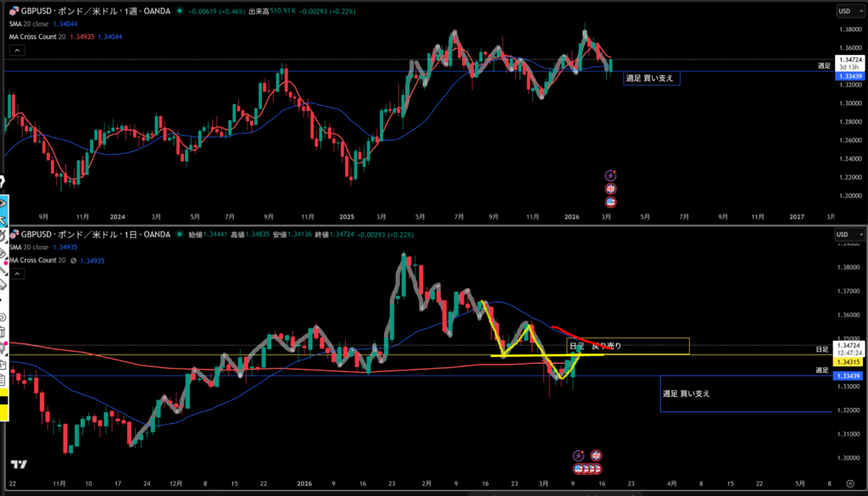Viewport: 868px width, 496px height.
Task: Click the UK flag event icon on weekly chart
Action: pos(610,189)
